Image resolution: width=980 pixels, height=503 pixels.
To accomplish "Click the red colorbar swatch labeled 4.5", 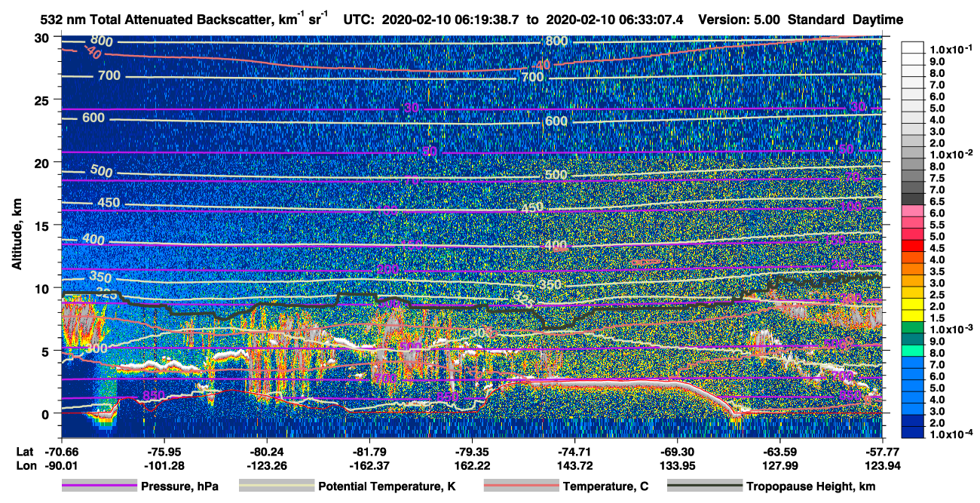I will pyautogui.click(x=913, y=246).
